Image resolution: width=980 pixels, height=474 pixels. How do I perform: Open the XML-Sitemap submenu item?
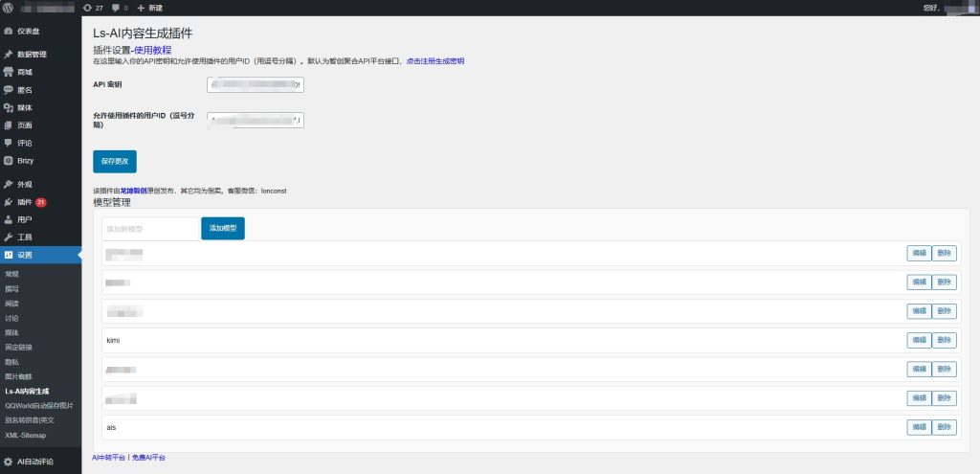(26, 436)
